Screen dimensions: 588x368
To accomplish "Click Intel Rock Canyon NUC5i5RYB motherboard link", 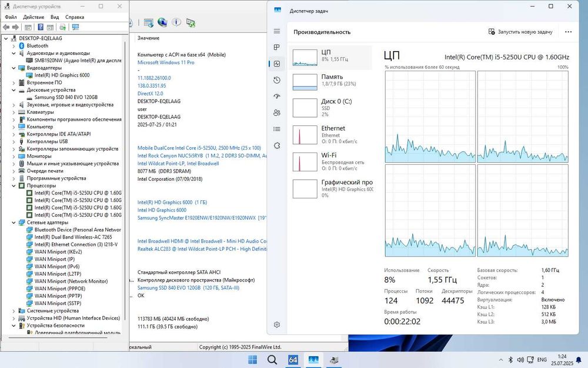I will point(202,155).
